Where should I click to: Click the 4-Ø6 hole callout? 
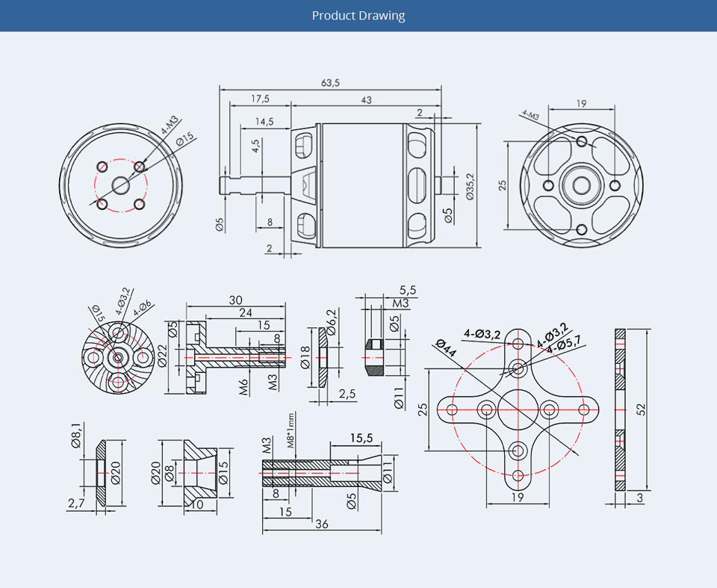tap(142, 309)
